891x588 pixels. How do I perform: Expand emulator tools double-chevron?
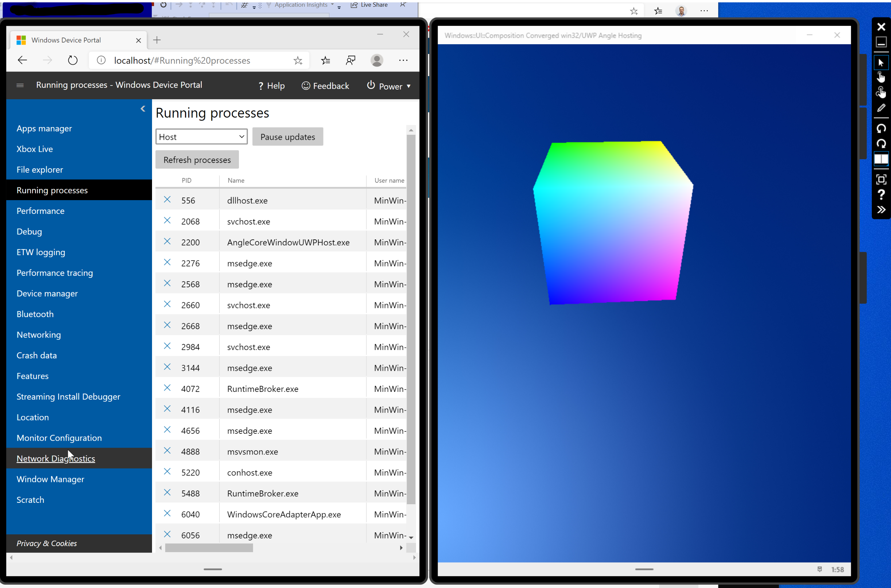881,210
